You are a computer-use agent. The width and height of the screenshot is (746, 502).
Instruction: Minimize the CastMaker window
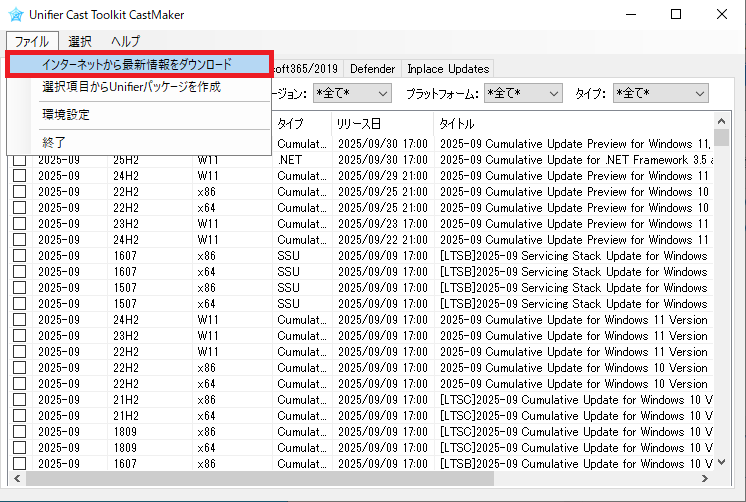click(629, 15)
